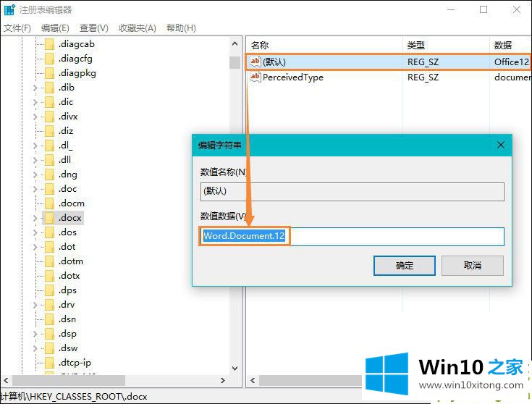
Task: Expand the .dib tree node
Action: coord(35,88)
